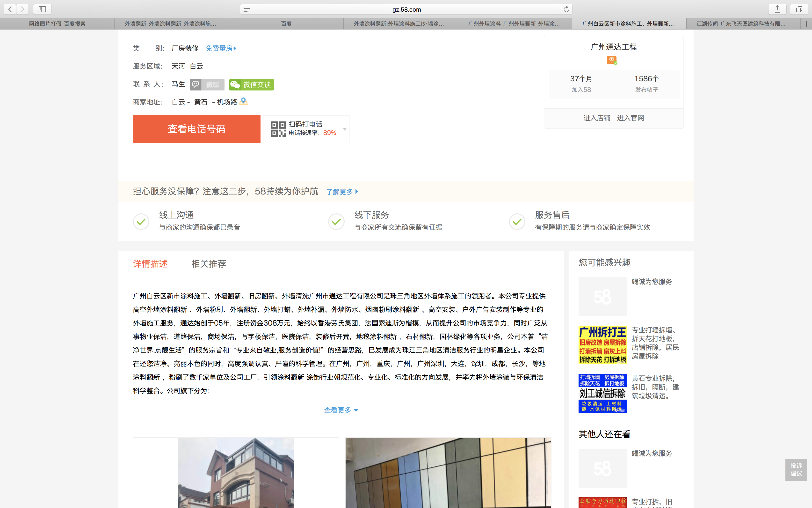Open the colored wall panels photo
The image size is (812, 508).
[x=448, y=473]
